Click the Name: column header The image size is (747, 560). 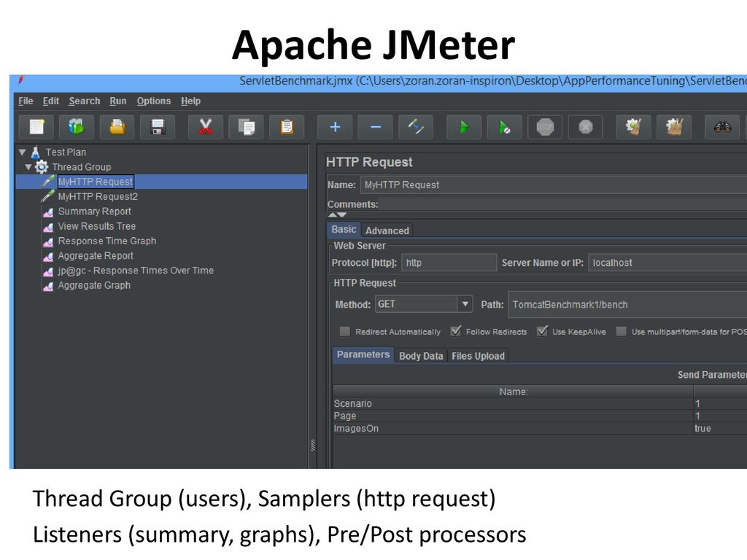(x=513, y=392)
